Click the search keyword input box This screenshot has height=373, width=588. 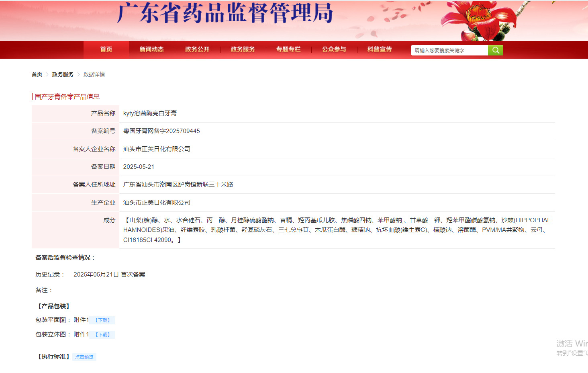pos(449,50)
